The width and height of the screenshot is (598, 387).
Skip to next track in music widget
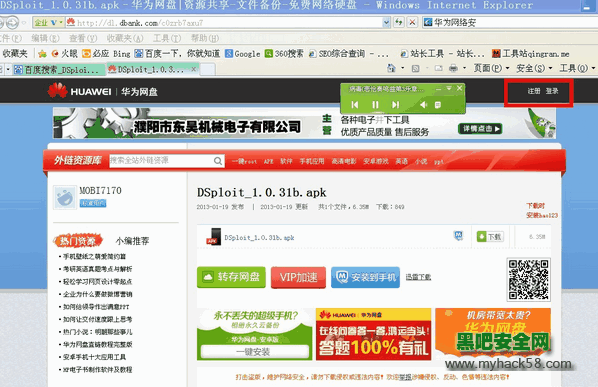tap(395, 104)
